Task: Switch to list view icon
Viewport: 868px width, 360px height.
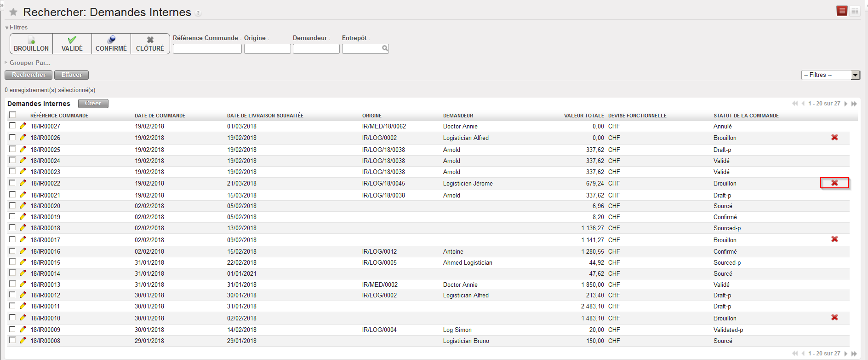Action: click(842, 11)
